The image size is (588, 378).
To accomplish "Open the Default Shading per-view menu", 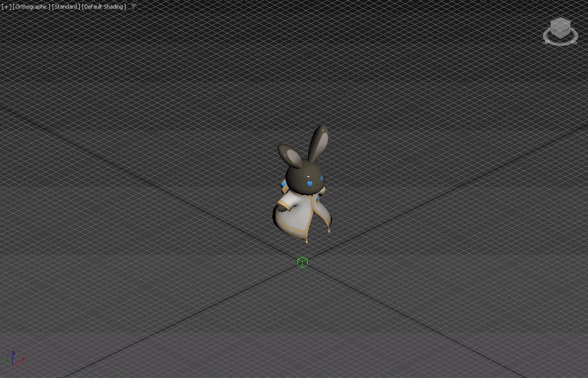I will [104, 7].
